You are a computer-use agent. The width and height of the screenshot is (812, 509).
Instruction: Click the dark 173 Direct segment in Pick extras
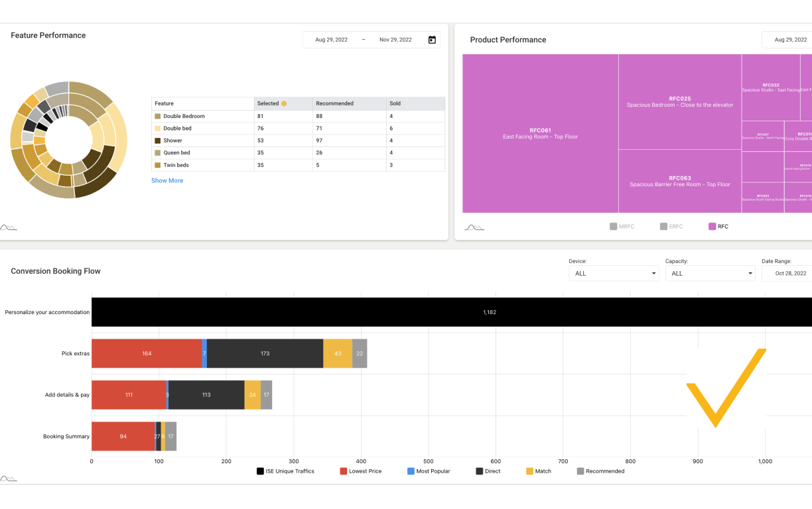point(265,353)
